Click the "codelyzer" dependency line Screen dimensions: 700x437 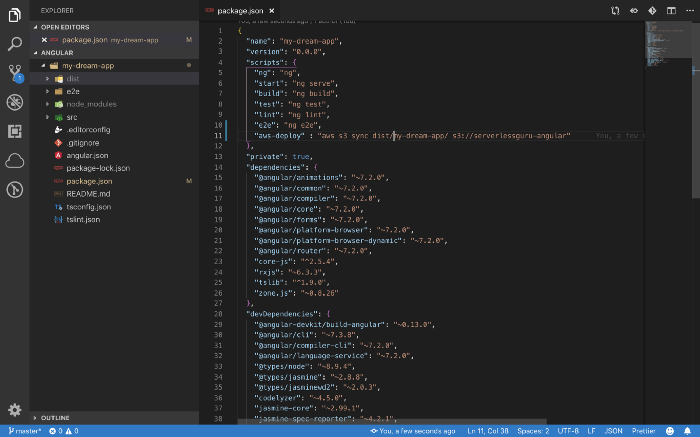[300, 398]
